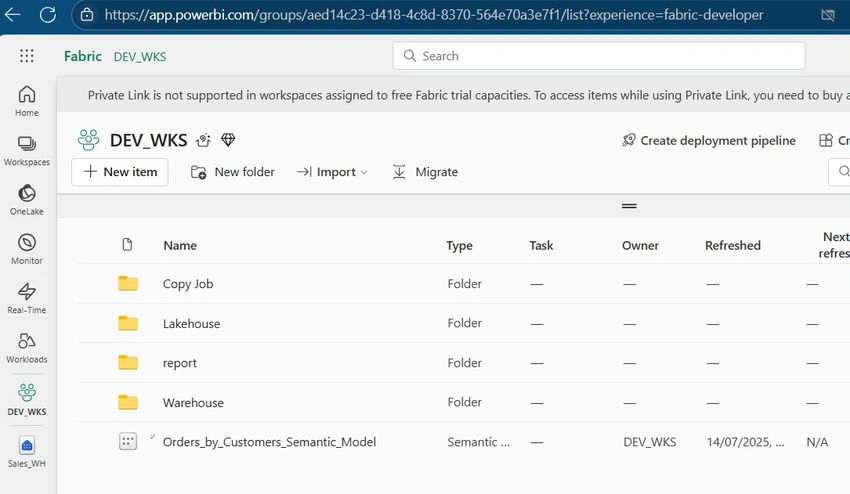Image resolution: width=850 pixels, height=494 pixels.
Task: Click the New item button
Action: 120,172
